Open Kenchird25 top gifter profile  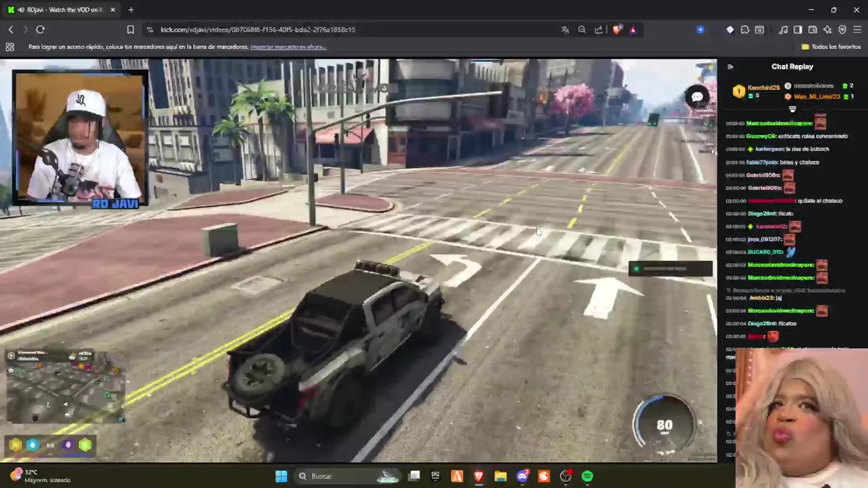[763, 87]
